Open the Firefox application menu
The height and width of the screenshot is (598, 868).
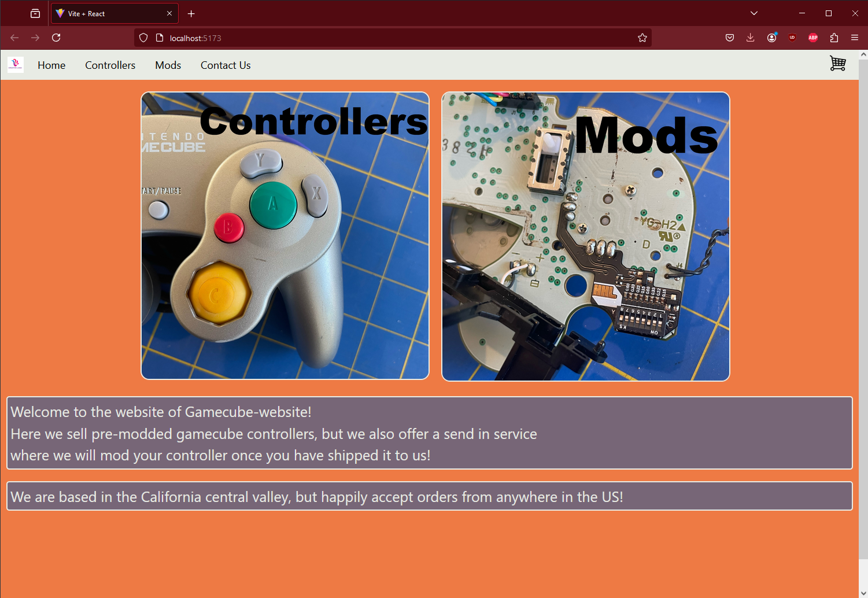854,38
